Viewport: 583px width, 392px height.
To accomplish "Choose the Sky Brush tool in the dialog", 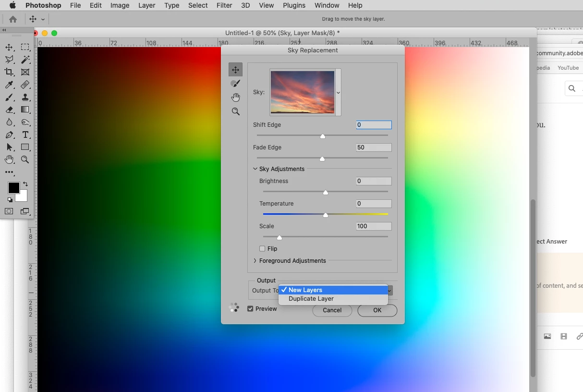I will [235, 84].
